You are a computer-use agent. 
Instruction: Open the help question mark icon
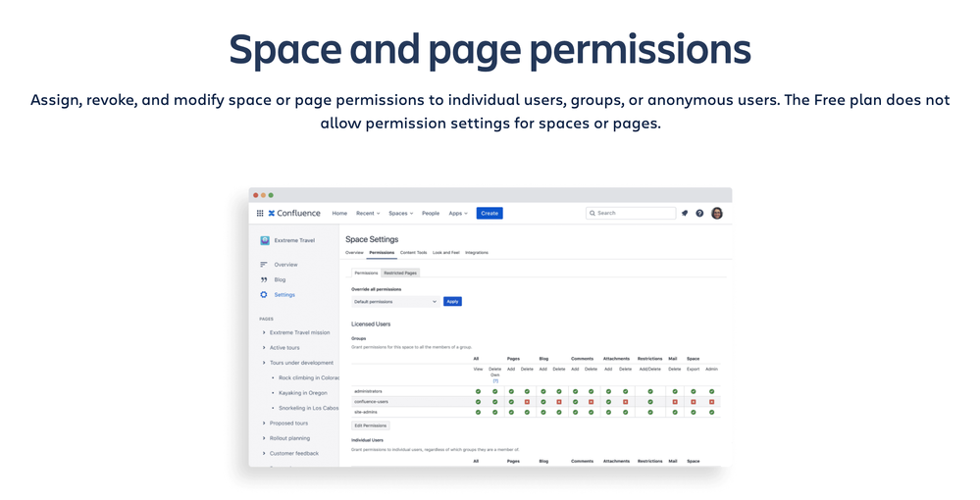[699, 213]
